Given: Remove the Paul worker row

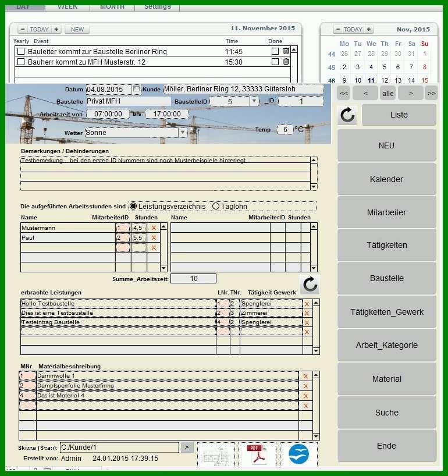Looking at the screenshot, I should (x=154, y=237).
